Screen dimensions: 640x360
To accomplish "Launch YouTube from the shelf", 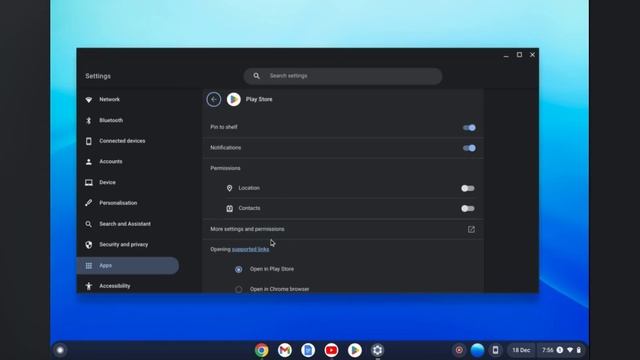I will click(x=331, y=350).
